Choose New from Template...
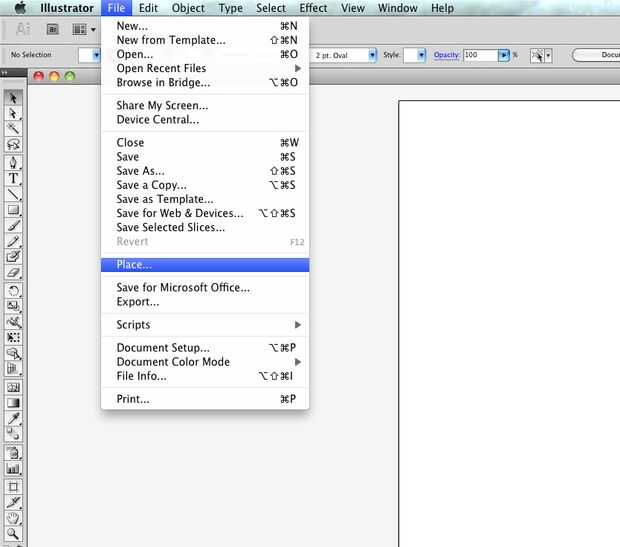620x547 pixels. [x=205, y=40]
